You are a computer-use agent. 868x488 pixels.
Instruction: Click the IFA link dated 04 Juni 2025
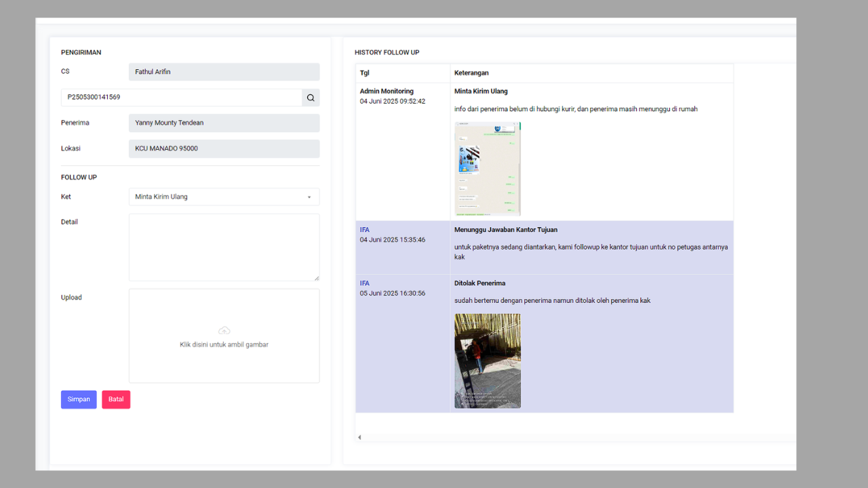point(365,230)
